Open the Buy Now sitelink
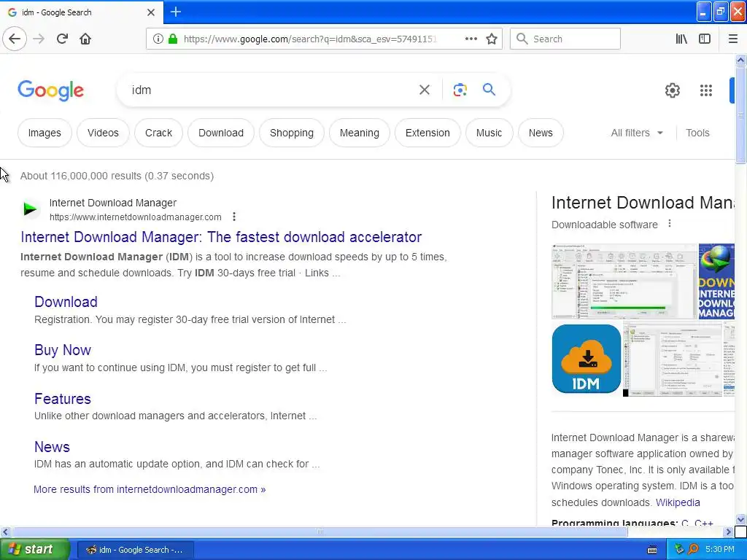 (63, 350)
